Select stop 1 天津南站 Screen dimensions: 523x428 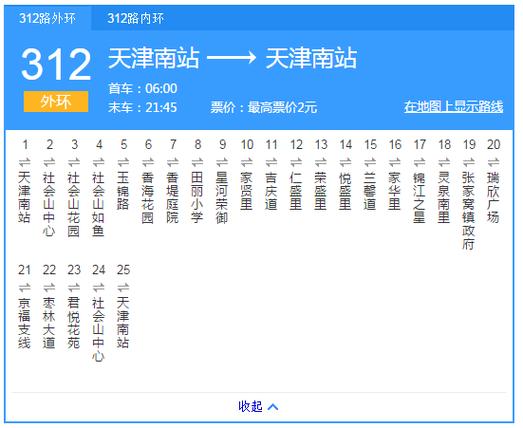pos(25,197)
